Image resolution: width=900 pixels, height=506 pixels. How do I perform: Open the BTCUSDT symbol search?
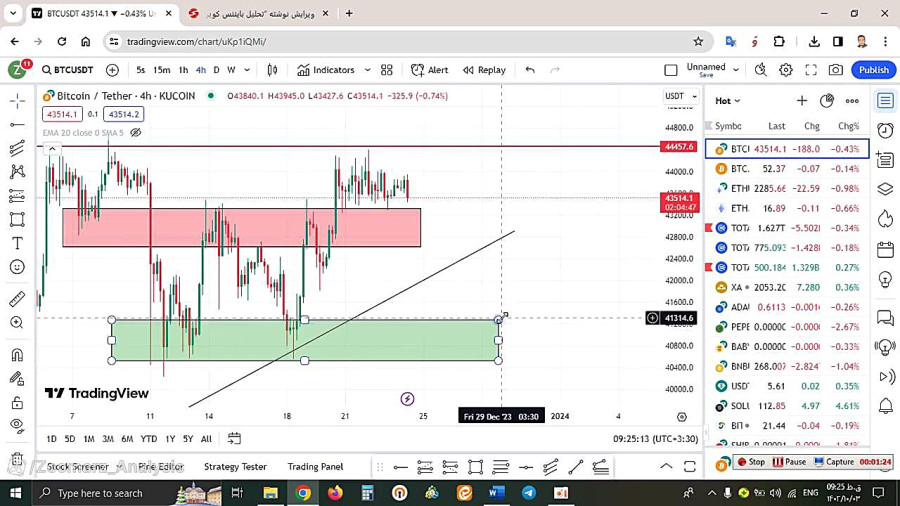[68, 70]
